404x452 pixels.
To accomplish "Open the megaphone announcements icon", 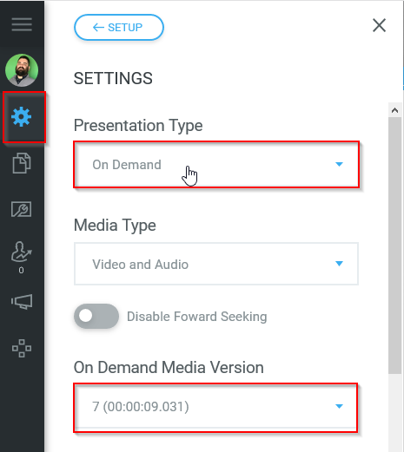I will pyautogui.click(x=22, y=302).
